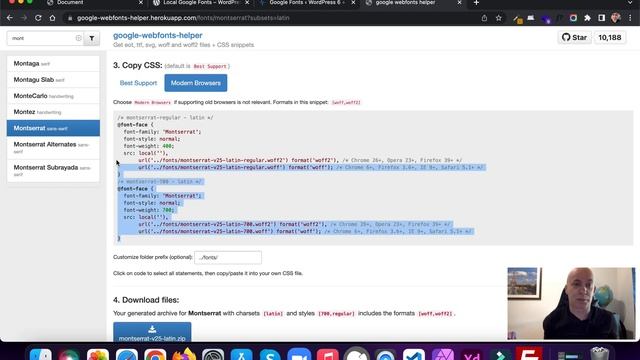This screenshot has width=640, height=360.
Task: Select Montez font
Action: click(x=53, y=112)
